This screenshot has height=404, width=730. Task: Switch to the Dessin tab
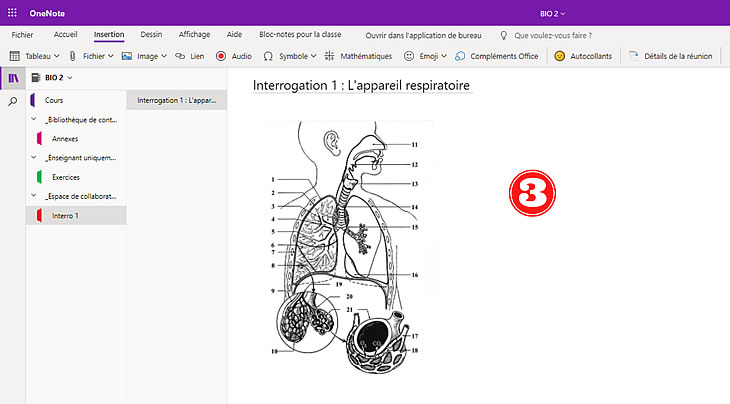pos(151,34)
